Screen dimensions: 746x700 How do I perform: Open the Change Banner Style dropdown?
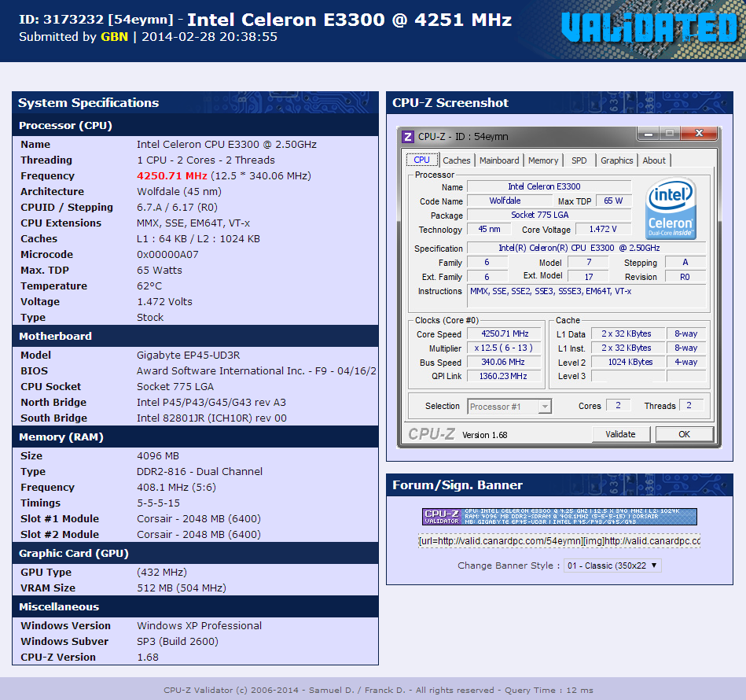click(x=612, y=566)
